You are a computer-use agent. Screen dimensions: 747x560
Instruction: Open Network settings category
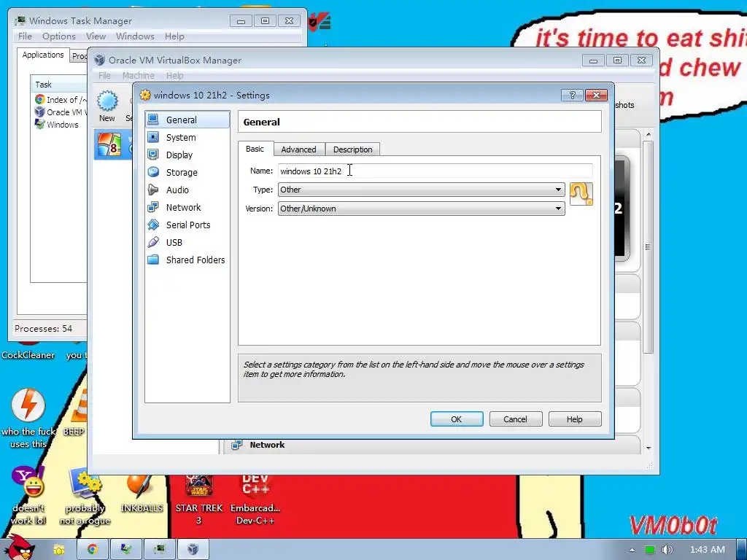pyautogui.click(x=187, y=207)
